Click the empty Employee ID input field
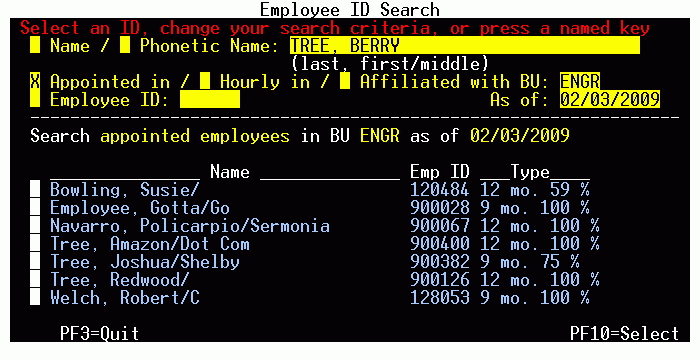 click(210, 99)
